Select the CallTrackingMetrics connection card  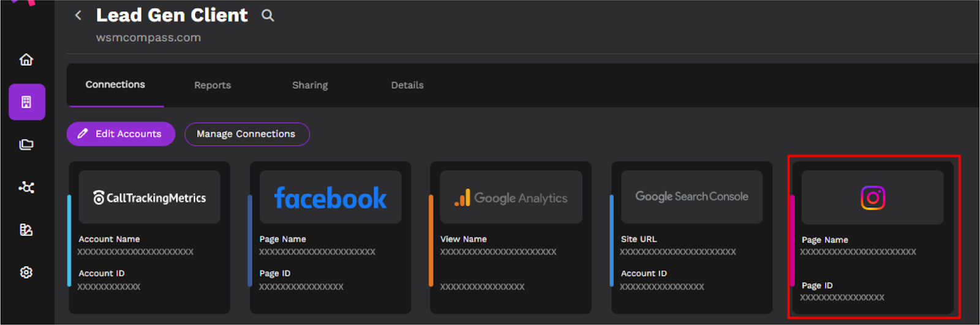pos(149,237)
